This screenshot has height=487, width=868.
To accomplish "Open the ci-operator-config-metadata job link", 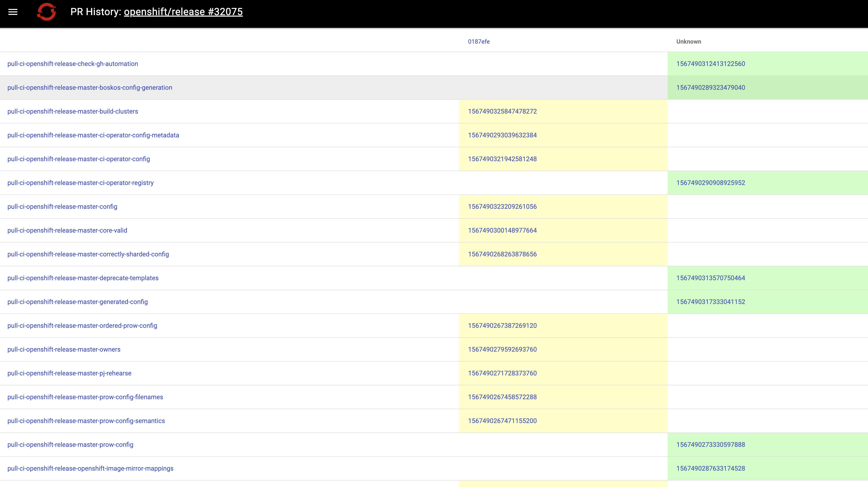I will click(x=93, y=135).
